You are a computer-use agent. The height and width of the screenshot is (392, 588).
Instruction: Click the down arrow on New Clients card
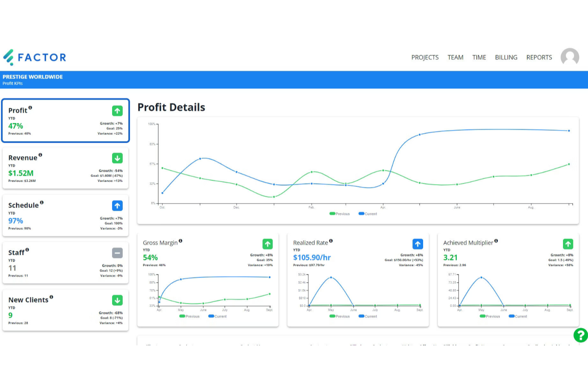(117, 300)
